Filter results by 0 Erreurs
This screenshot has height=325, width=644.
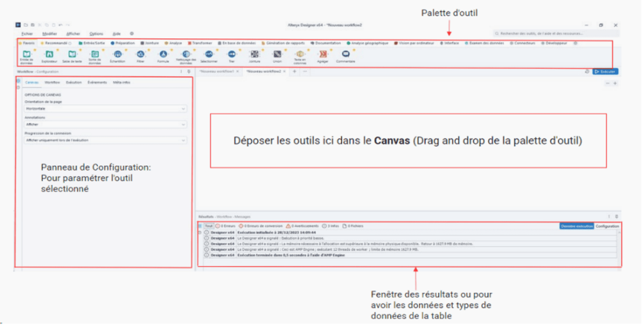tap(226, 226)
